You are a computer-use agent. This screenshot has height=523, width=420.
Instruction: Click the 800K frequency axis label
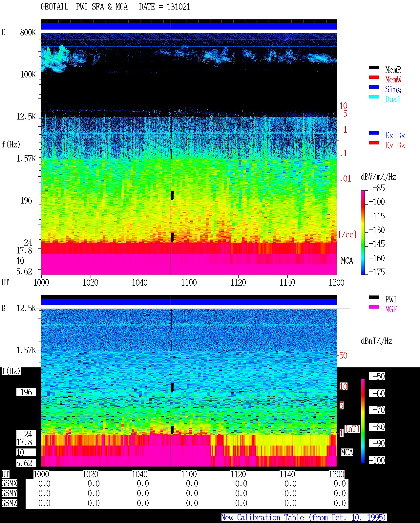(x=28, y=32)
